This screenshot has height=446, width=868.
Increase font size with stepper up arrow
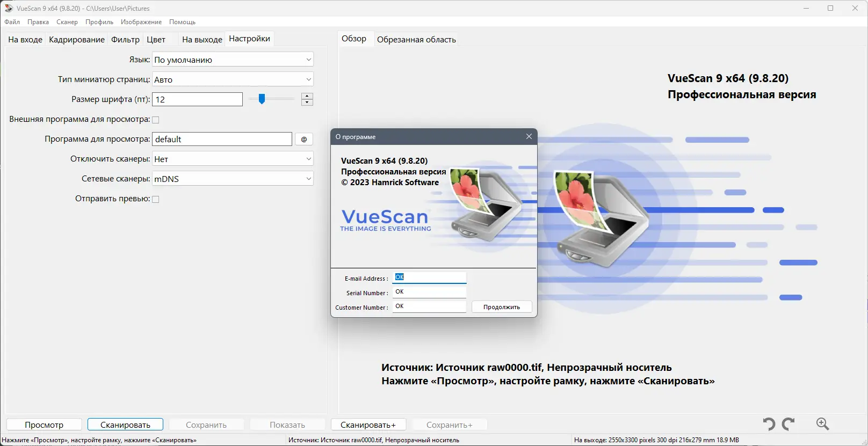(x=307, y=96)
